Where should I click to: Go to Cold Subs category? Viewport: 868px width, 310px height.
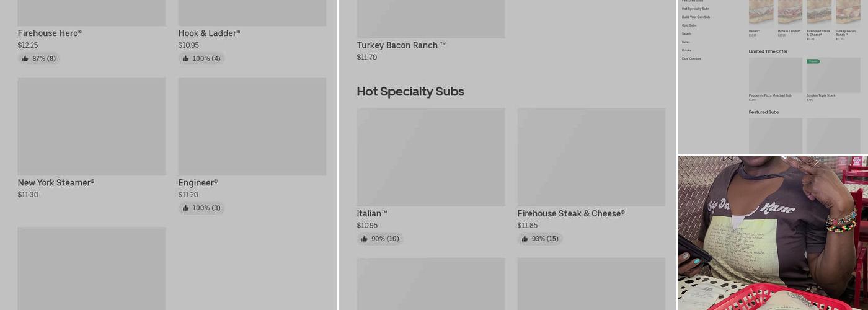[x=689, y=25]
